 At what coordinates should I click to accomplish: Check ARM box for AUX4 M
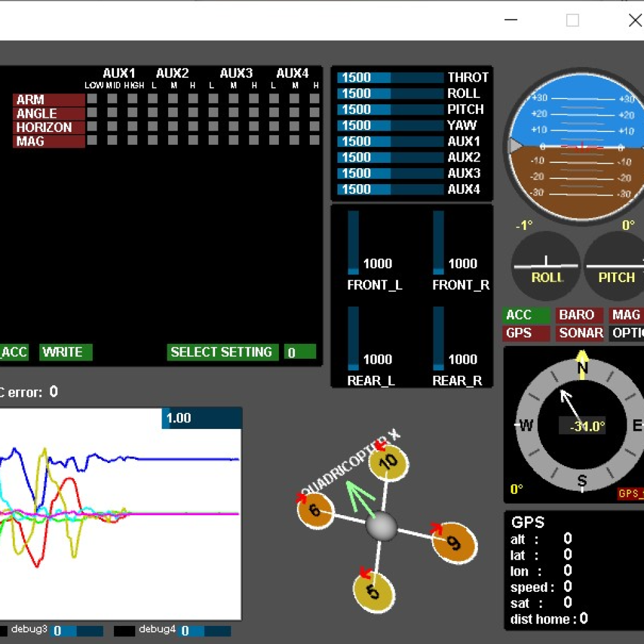[294, 99]
